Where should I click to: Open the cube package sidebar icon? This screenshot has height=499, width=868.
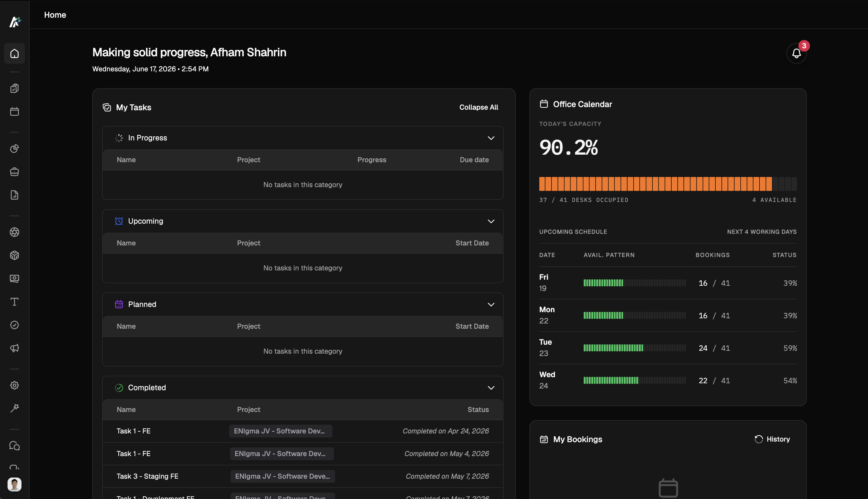(x=15, y=255)
